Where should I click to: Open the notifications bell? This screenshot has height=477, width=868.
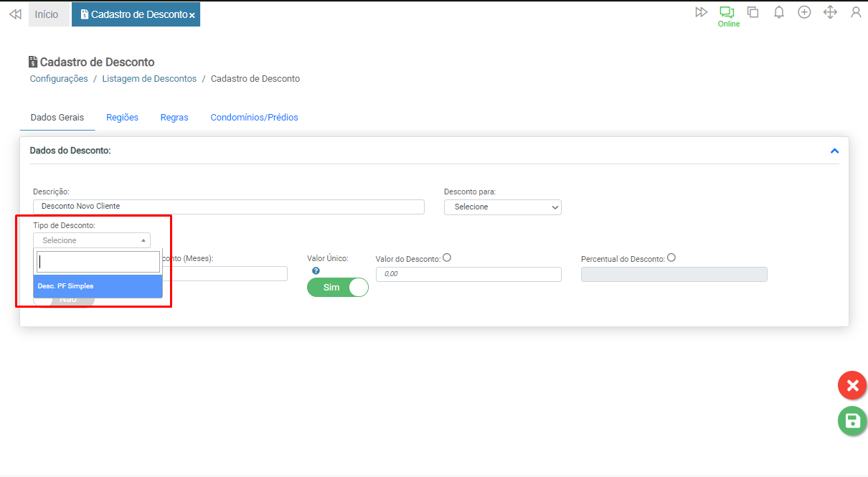click(778, 12)
